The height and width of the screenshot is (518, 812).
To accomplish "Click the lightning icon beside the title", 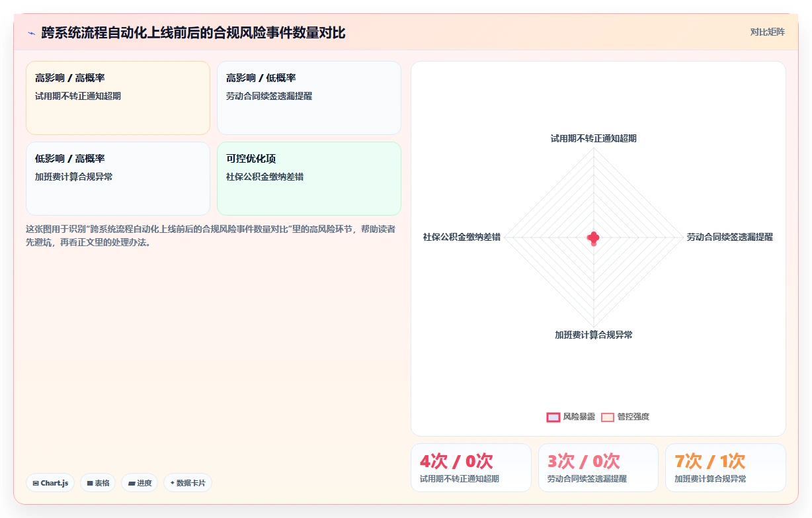I will point(31,32).
